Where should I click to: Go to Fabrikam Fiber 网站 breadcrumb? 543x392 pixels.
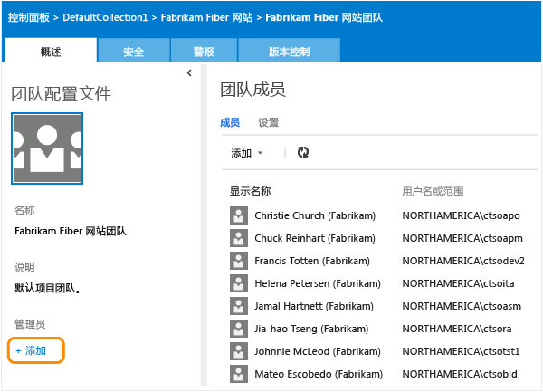(206, 17)
